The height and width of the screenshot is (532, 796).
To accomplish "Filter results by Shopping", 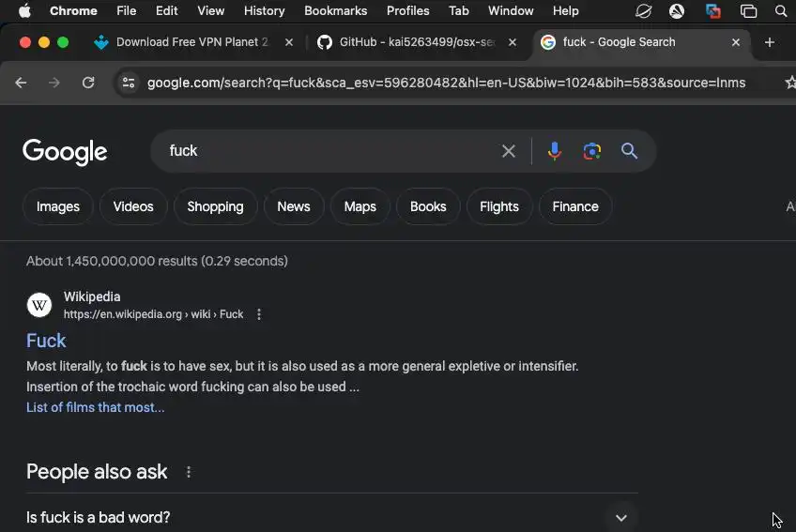I will click(x=215, y=206).
